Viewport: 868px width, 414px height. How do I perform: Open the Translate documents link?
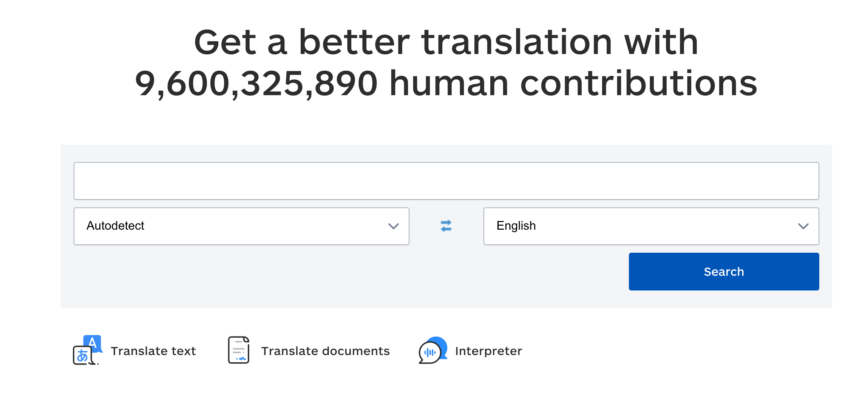pyautogui.click(x=325, y=351)
